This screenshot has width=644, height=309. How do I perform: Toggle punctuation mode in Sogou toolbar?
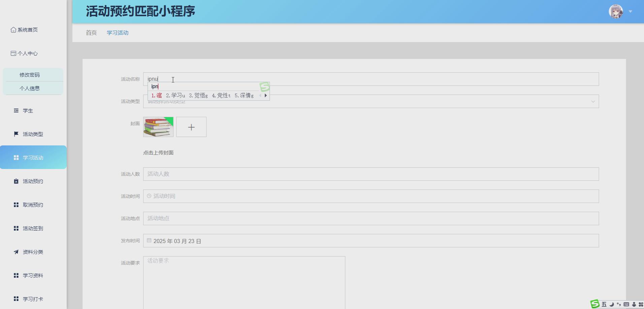coord(619,304)
